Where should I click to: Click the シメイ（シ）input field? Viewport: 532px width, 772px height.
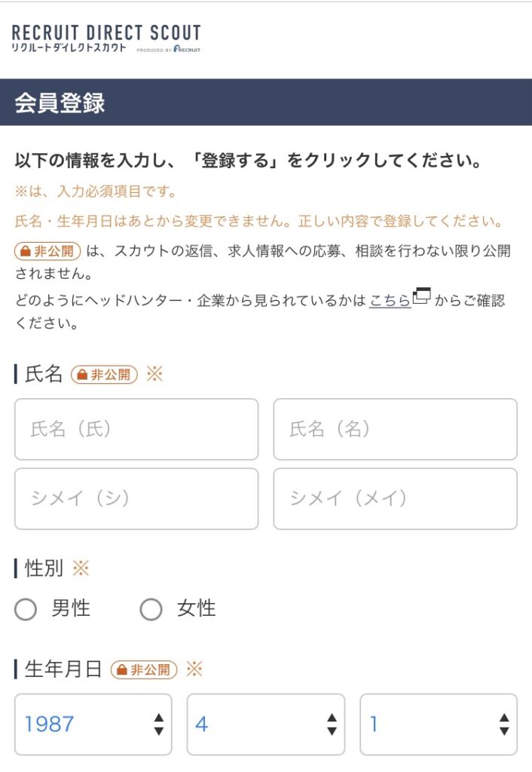(x=136, y=498)
